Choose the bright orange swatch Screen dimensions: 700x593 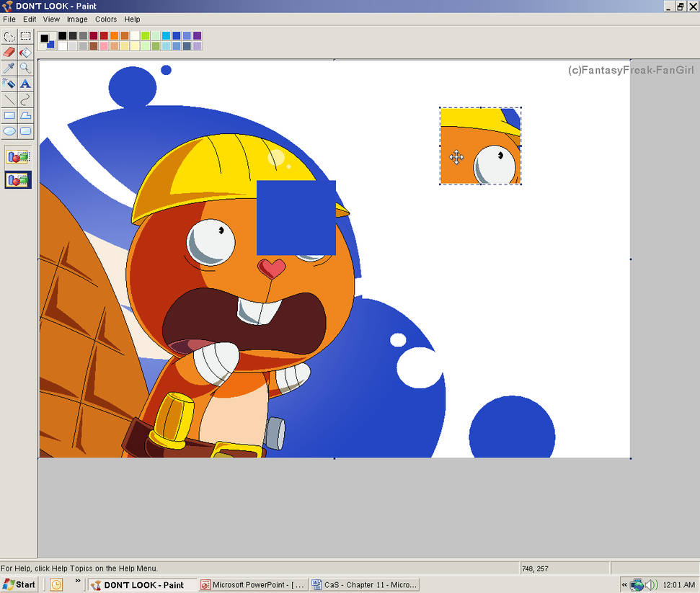tap(115, 36)
